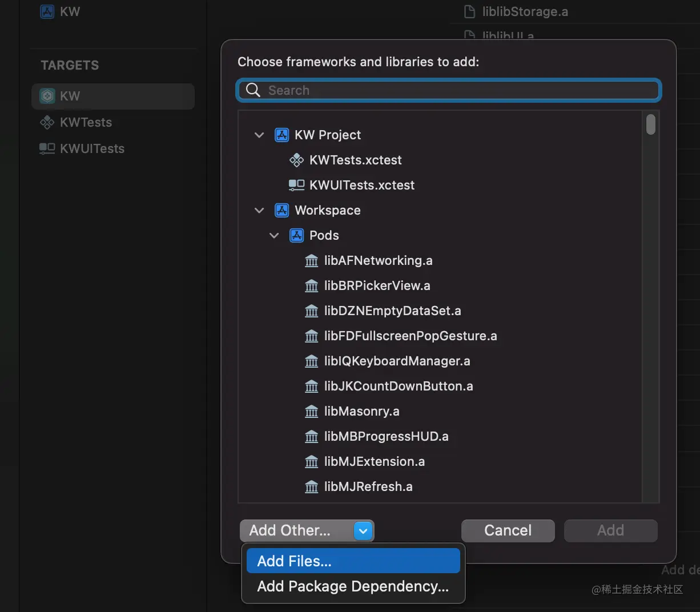Click the libFDFullscreenPopGesture.a library icon

coord(312,336)
